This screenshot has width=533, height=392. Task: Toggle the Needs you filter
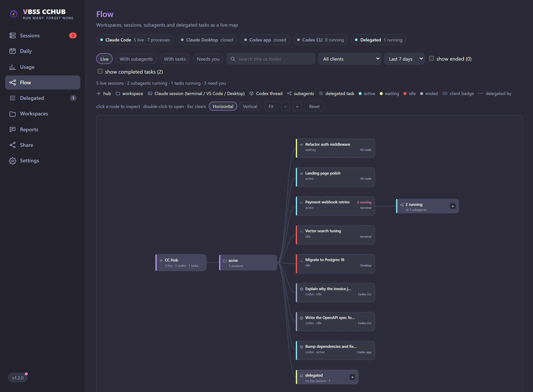click(x=208, y=59)
